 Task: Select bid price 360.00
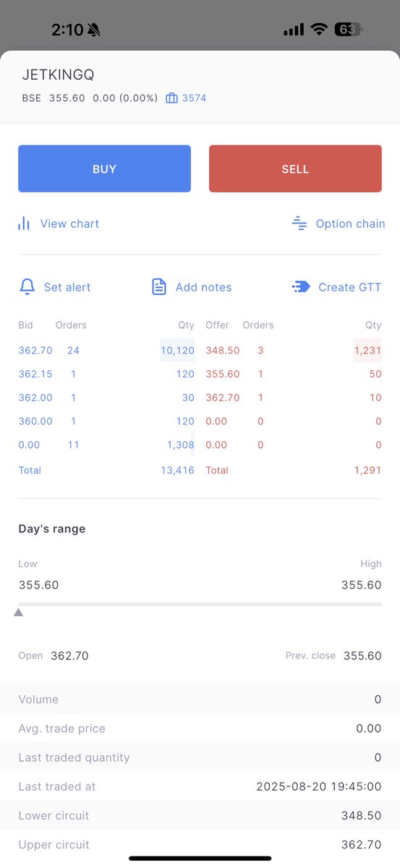(x=35, y=421)
